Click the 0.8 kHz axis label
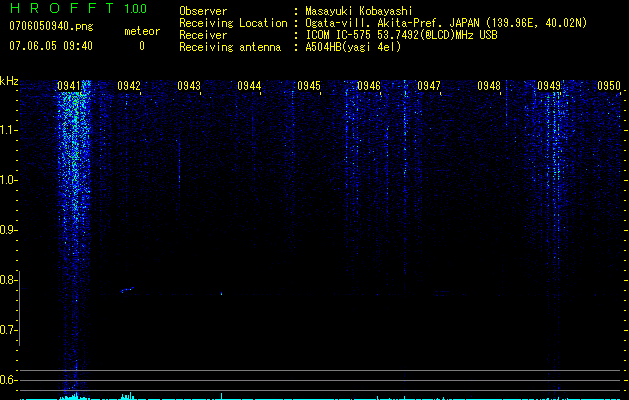Image resolution: width=629 pixels, height=400 pixels. 7,280
